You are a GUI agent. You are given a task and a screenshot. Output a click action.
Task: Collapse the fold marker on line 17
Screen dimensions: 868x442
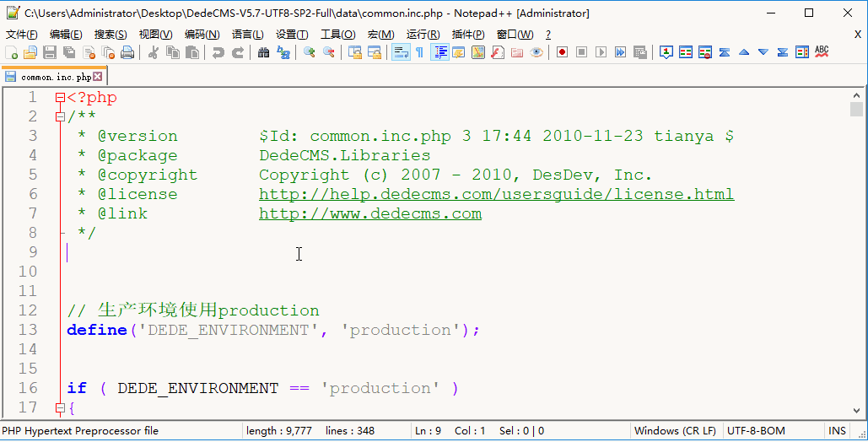click(x=60, y=408)
